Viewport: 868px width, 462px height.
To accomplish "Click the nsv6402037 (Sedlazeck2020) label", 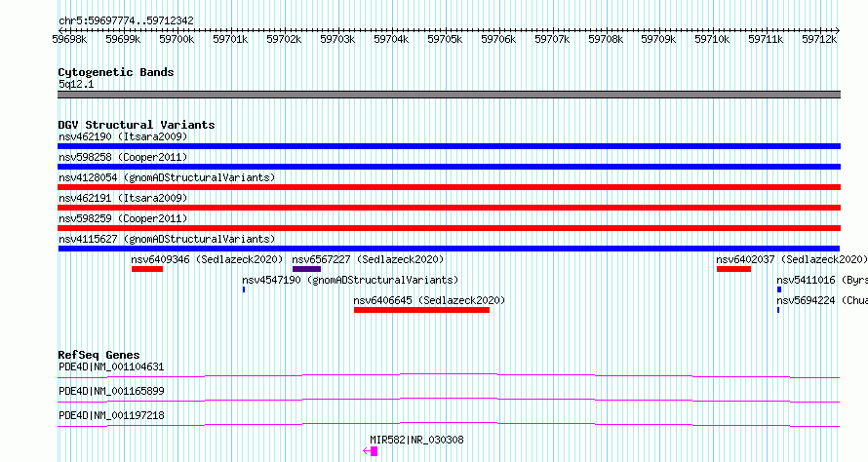I will click(792, 259).
